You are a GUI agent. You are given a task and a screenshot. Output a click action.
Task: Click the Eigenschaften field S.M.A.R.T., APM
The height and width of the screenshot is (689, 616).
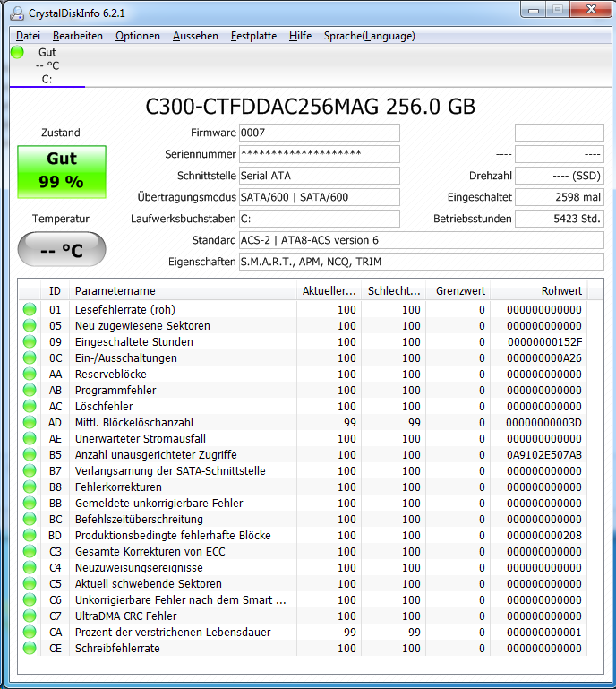[x=422, y=262]
